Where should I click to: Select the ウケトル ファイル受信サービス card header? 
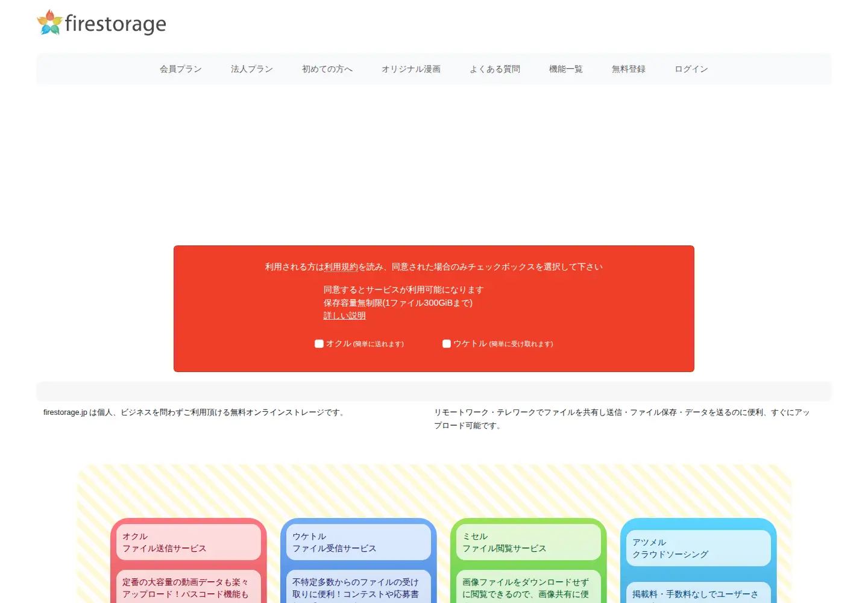[359, 542]
